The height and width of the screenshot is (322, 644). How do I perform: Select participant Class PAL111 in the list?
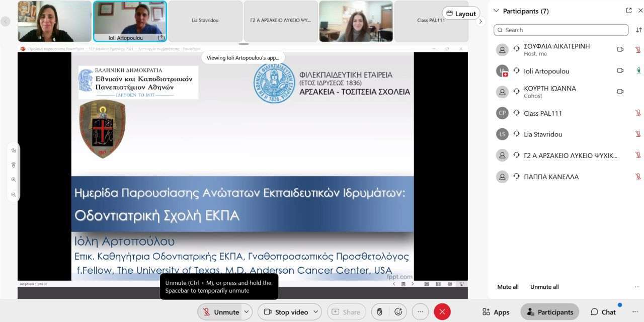point(567,113)
